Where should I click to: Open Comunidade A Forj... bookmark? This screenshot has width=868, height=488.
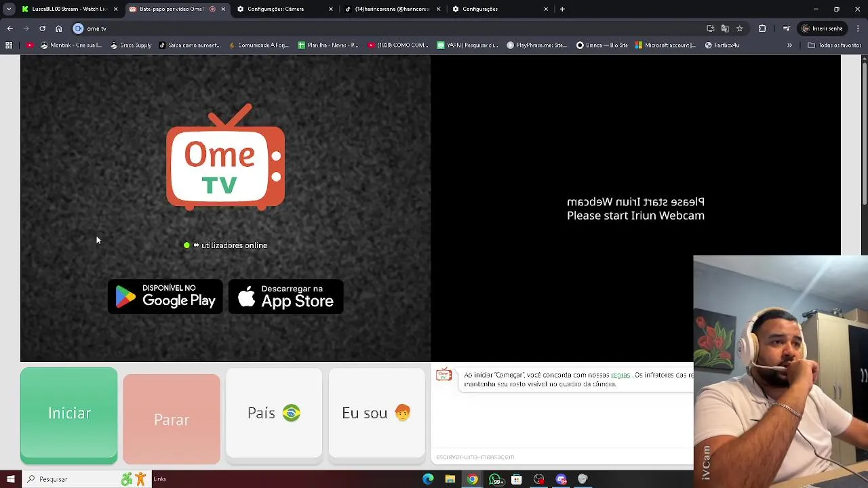259,45
